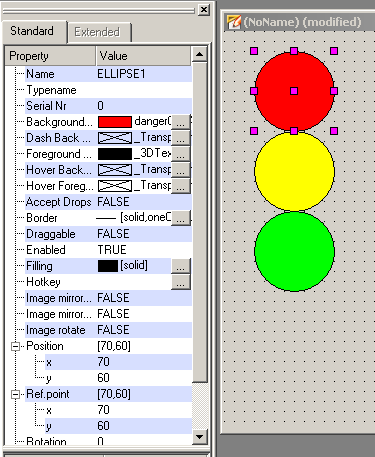Open Dash Back color browse button
Screen dimensions: 375x457
pos(181,138)
